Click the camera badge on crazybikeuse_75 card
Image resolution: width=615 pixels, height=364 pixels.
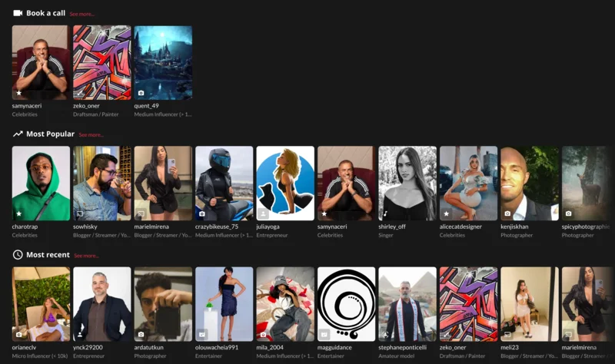[202, 213]
